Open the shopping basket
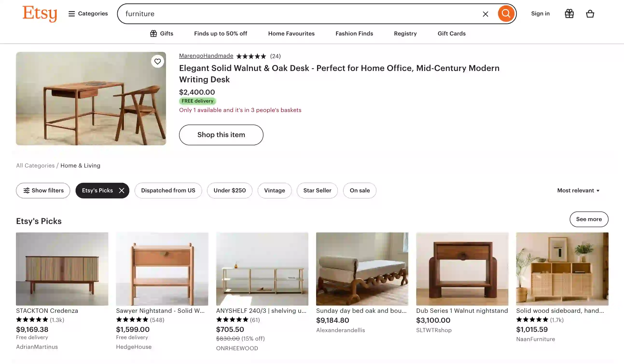The height and width of the screenshot is (364, 624). point(590,14)
